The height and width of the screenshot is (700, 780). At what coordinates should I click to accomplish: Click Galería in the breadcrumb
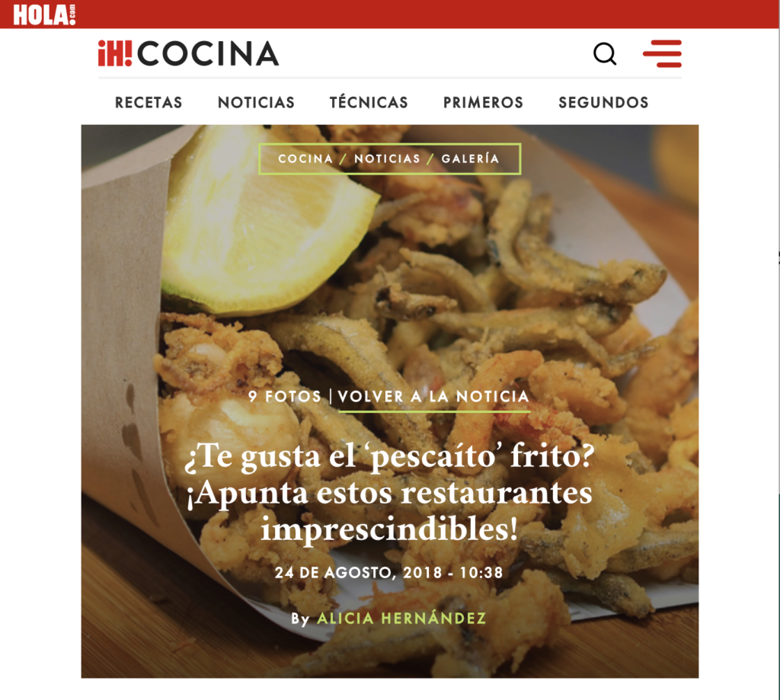click(470, 158)
